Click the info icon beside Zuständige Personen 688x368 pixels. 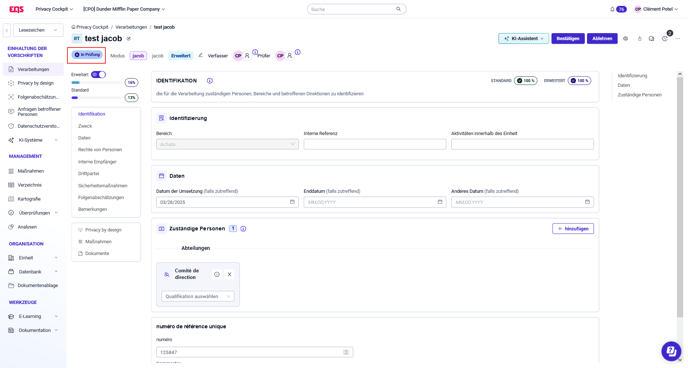243,229
